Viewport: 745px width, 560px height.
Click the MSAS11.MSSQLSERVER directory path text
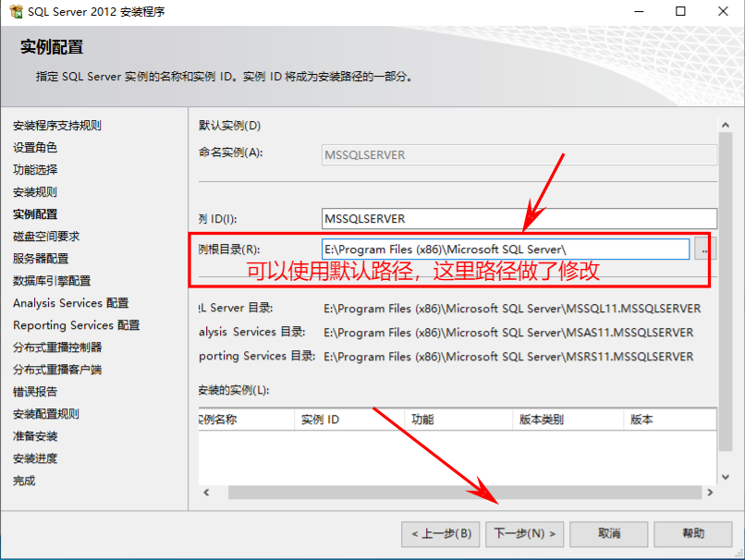coord(508,333)
